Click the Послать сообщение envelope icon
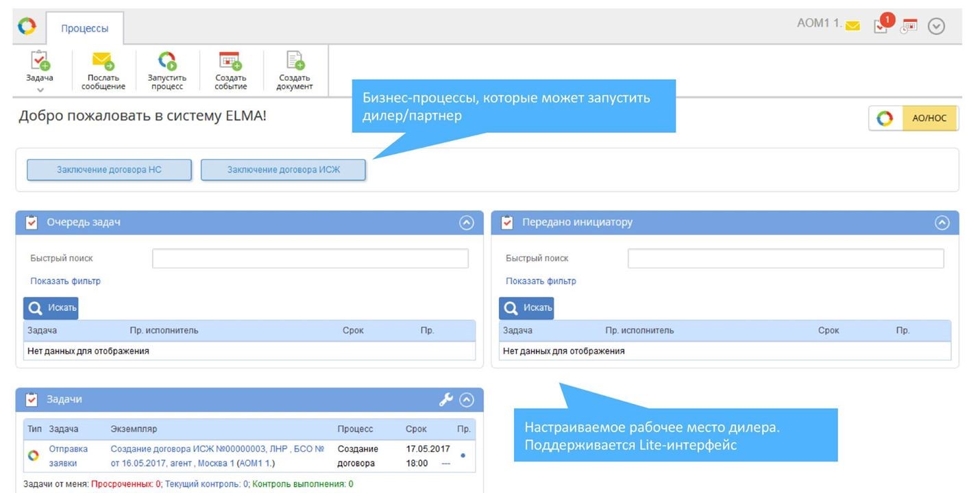This screenshot has height=493, width=980. point(103,62)
